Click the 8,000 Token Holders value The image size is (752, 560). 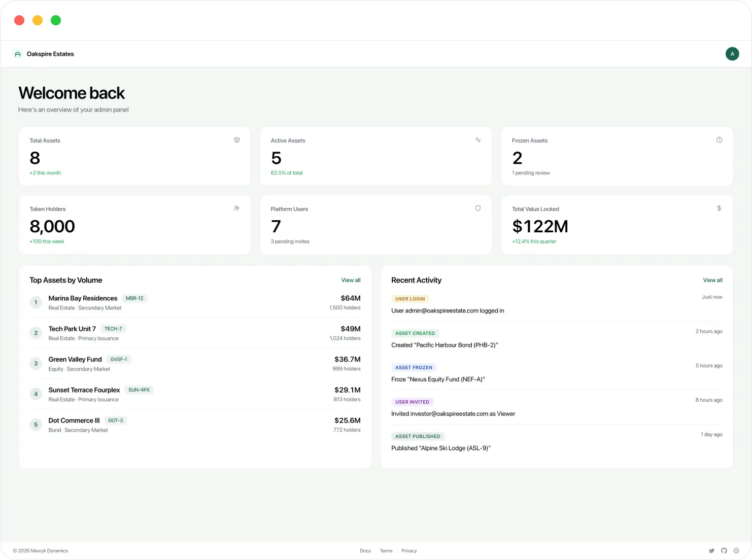pyautogui.click(x=52, y=226)
